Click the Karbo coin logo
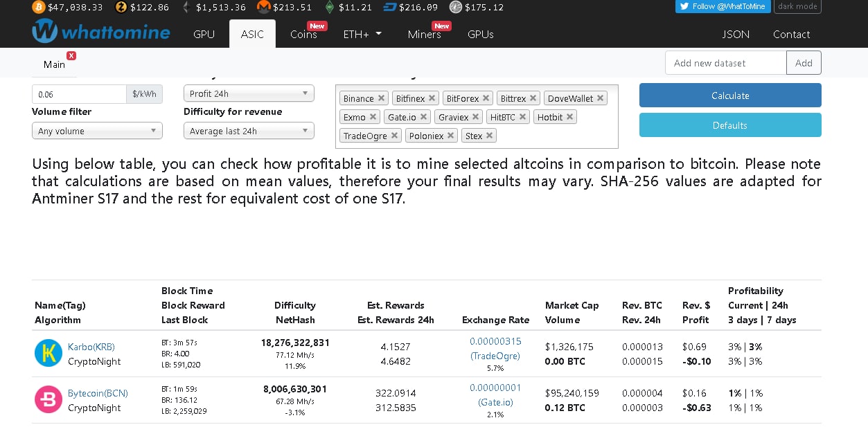Screen dimensions: 868x427 point(48,353)
